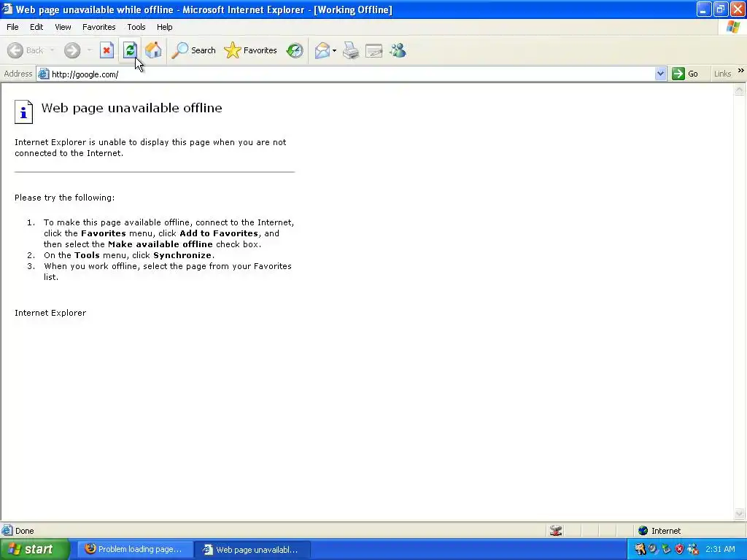Click the address bar URL field
The width and height of the screenshot is (747, 560).
(x=352, y=74)
